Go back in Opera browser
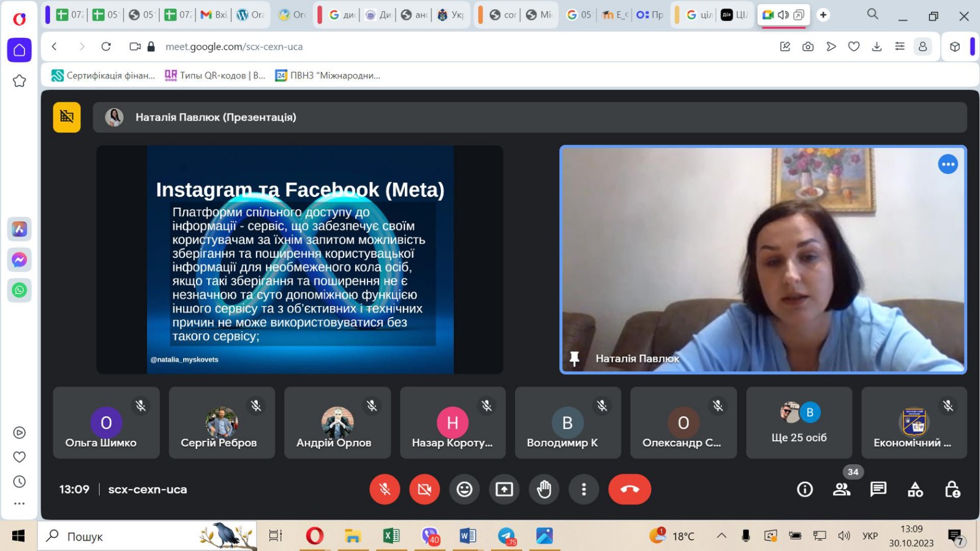Viewport: 980px width, 551px height. [55, 47]
